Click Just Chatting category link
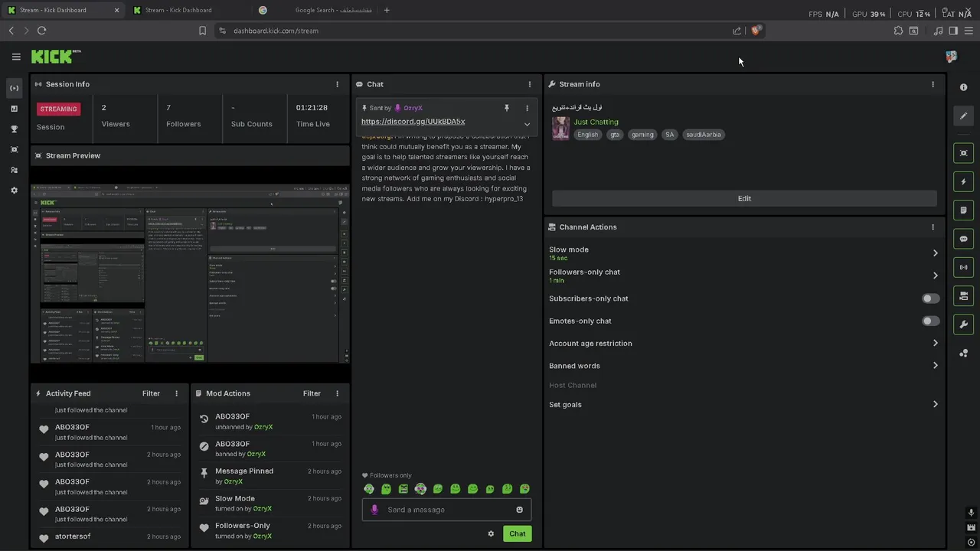 (596, 122)
